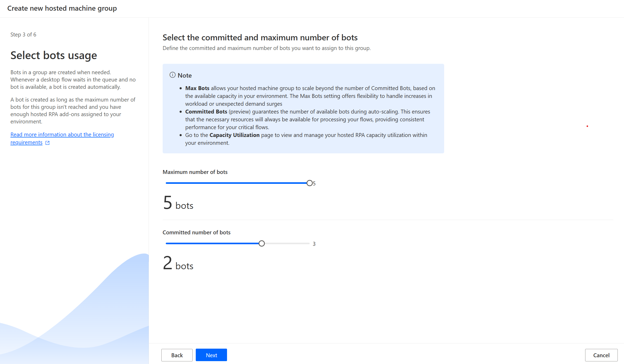Click the 'Bots in a group are created' paragraph
The width and height of the screenshot is (624, 364).
pos(73,79)
